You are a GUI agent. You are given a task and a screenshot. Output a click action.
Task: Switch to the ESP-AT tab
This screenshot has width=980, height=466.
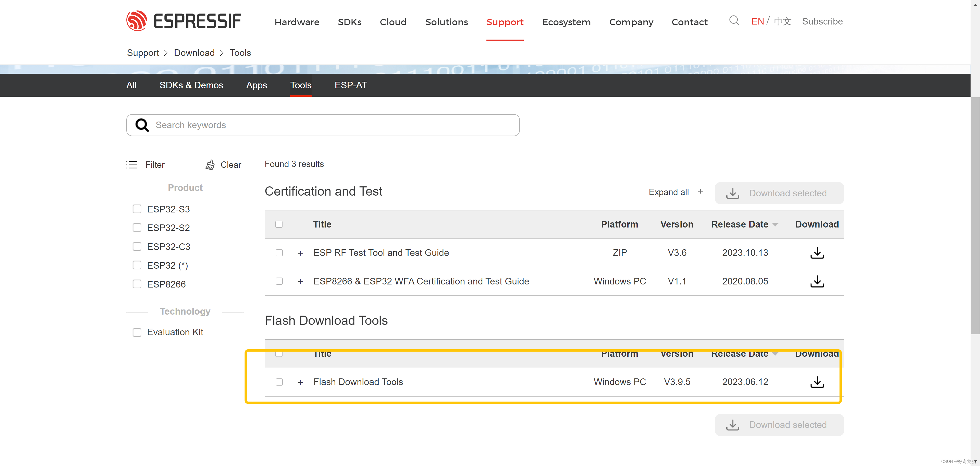pos(350,85)
